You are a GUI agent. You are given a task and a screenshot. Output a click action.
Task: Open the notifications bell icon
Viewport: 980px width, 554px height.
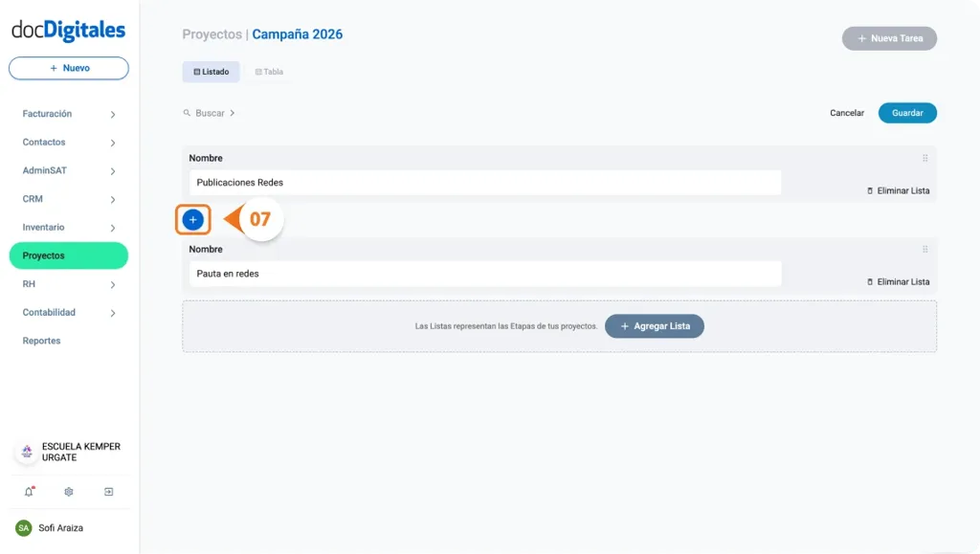pos(27,491)
